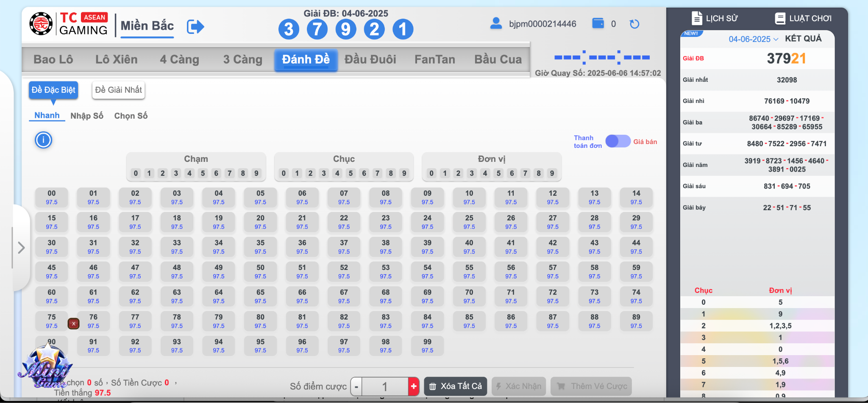Click the logout arrow icon beside Miền Bắc
The image size is (868, 403).
coord(195,27)
